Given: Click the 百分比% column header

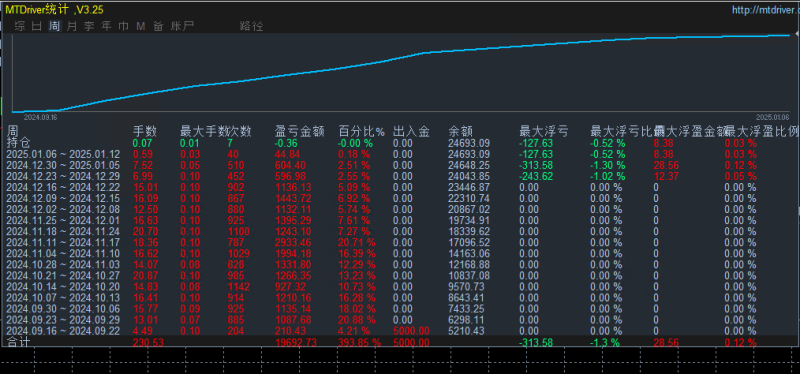Looking at the screenshot, I should 362,132.
